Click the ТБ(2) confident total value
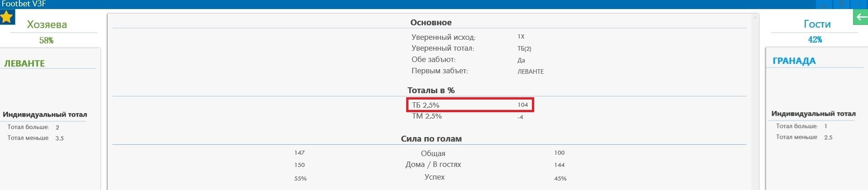 [x=524, y=48]
